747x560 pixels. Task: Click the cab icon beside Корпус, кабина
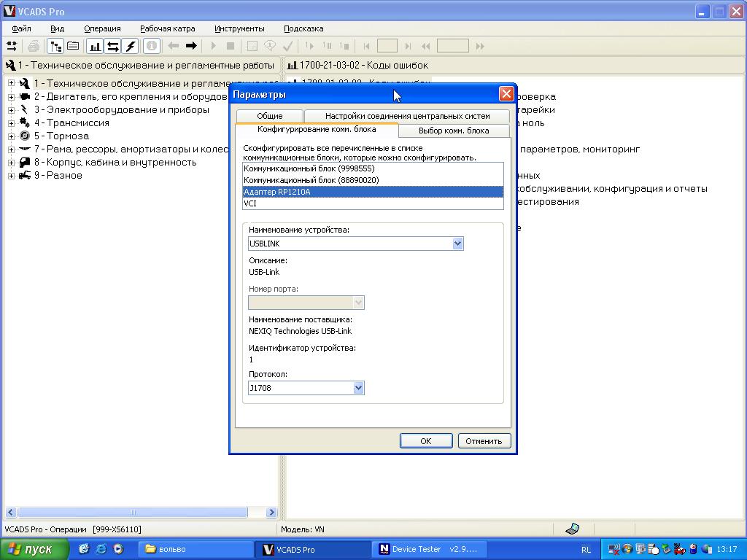24,162
